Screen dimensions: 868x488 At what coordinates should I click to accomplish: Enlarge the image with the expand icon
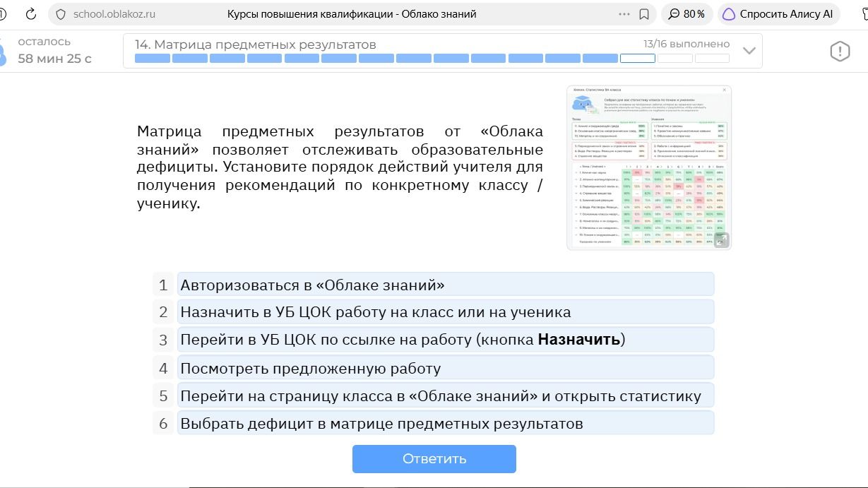[721, 240]
